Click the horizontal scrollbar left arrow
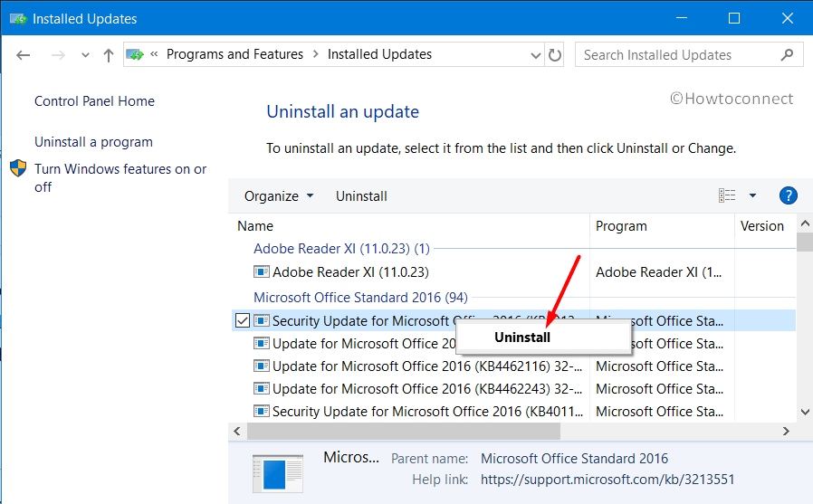 (x=237, y=431)
